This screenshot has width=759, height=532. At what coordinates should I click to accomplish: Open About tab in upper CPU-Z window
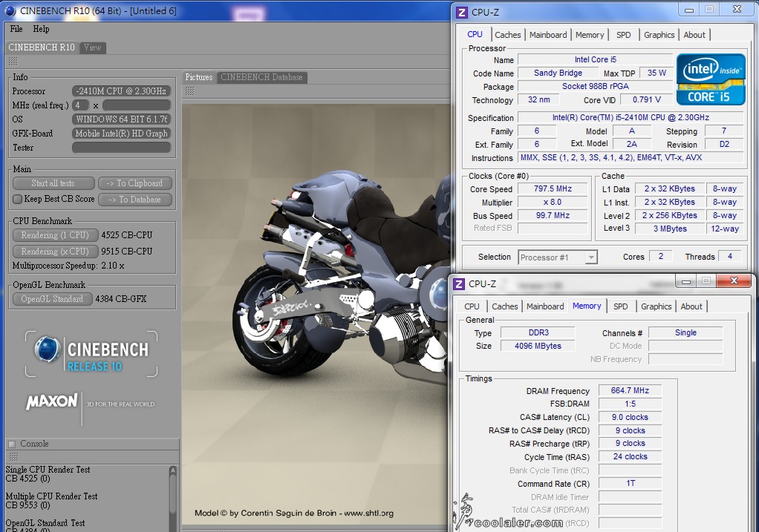tap(694, 35)
